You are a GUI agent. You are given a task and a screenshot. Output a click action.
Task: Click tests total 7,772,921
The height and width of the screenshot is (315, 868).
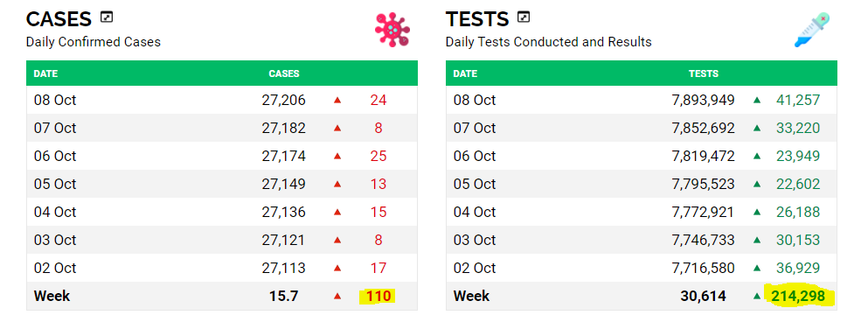pos(703,212)
